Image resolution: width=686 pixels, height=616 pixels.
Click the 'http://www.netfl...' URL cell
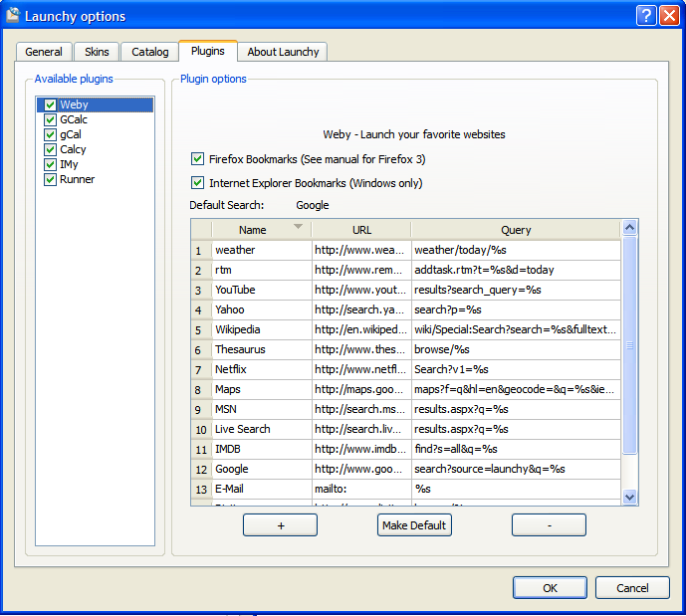click(x=361, y=369)
